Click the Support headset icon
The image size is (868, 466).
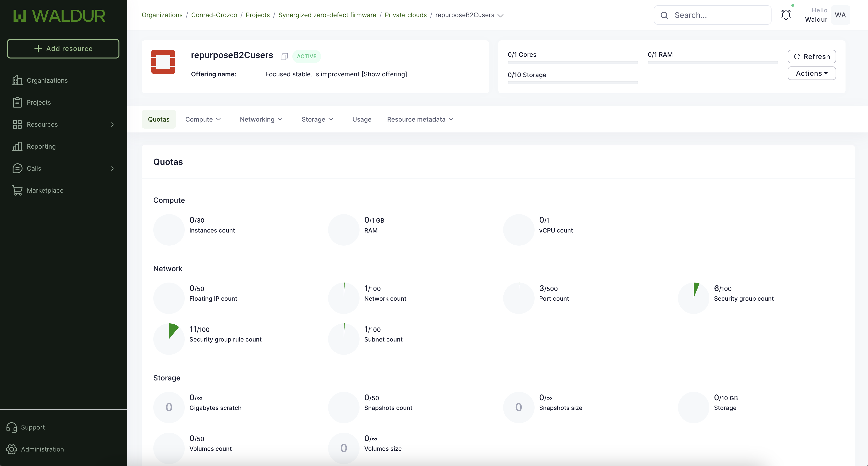click(x=11, y=427)
